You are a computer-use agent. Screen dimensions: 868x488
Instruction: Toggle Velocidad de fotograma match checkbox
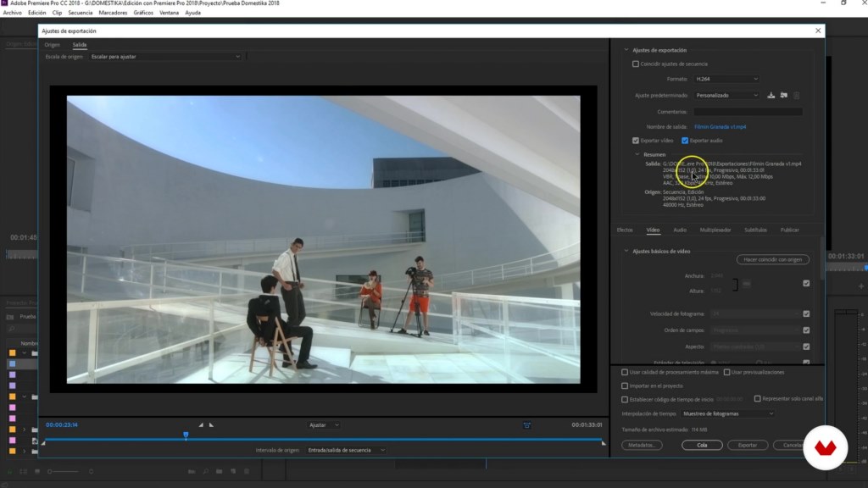(806, 313)
